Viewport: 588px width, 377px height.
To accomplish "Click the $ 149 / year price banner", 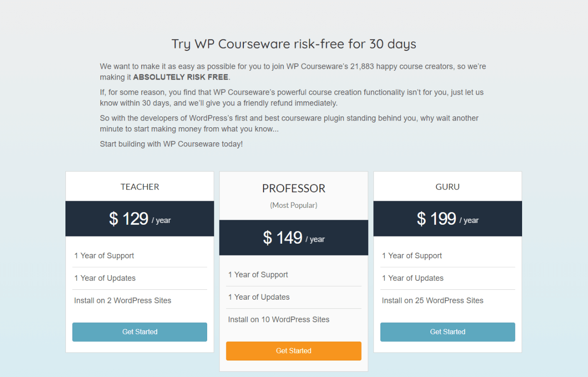I will pyautogui.click(x=294, y=238).
